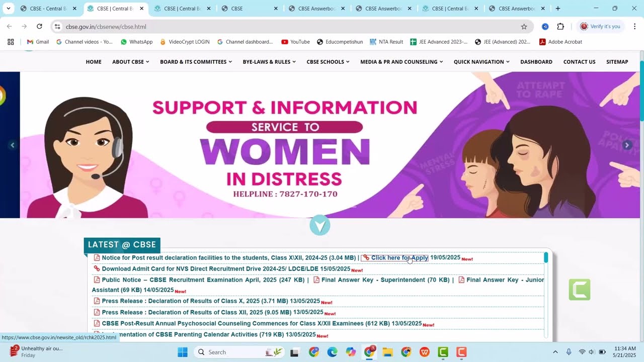Open Download Admit Card for NVS Recruitment
Screen dimensions: 644x362
(x=226, y=269)
